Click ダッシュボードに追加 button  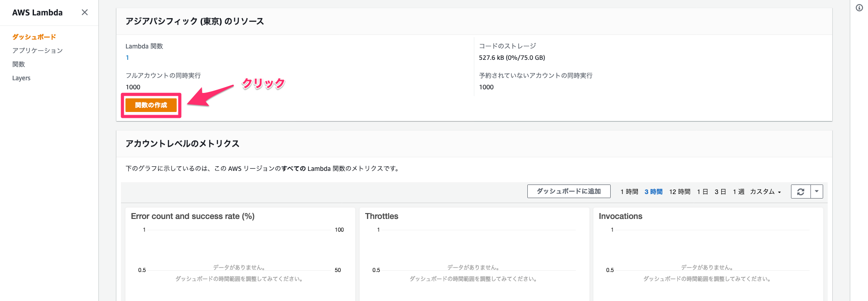[x=569, y=191]
